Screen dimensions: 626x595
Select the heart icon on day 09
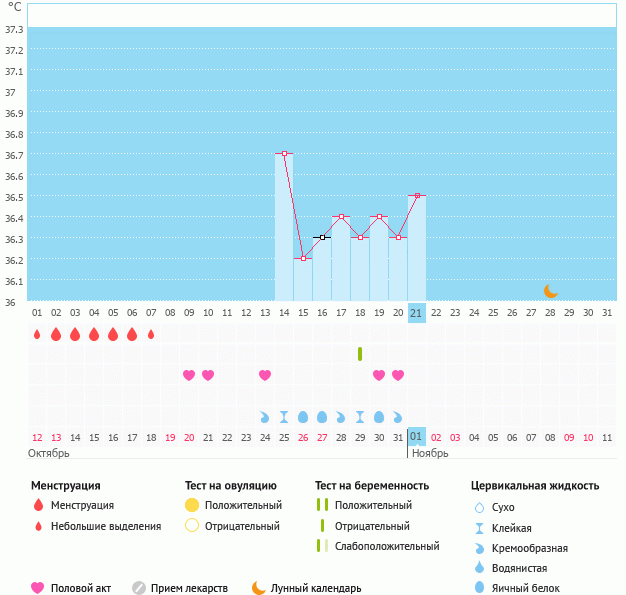[189, 375]
